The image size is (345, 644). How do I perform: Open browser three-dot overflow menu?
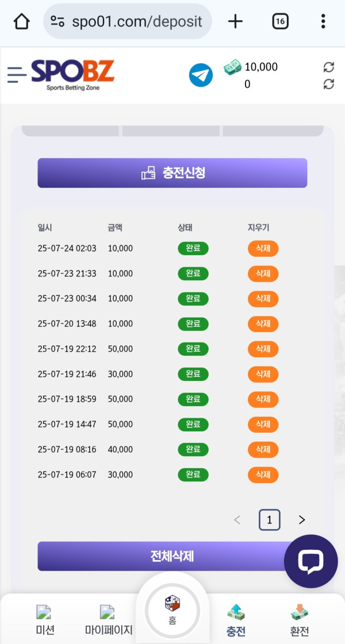323,22
